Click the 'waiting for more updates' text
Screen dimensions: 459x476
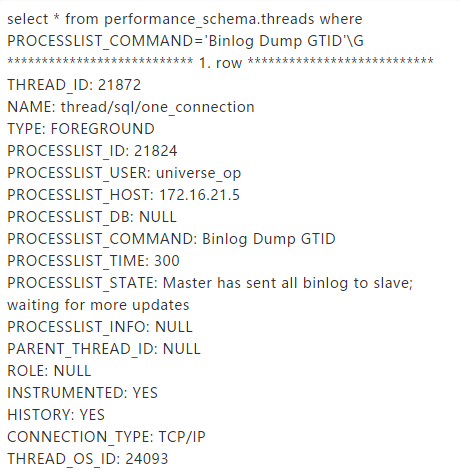point(98,305)
